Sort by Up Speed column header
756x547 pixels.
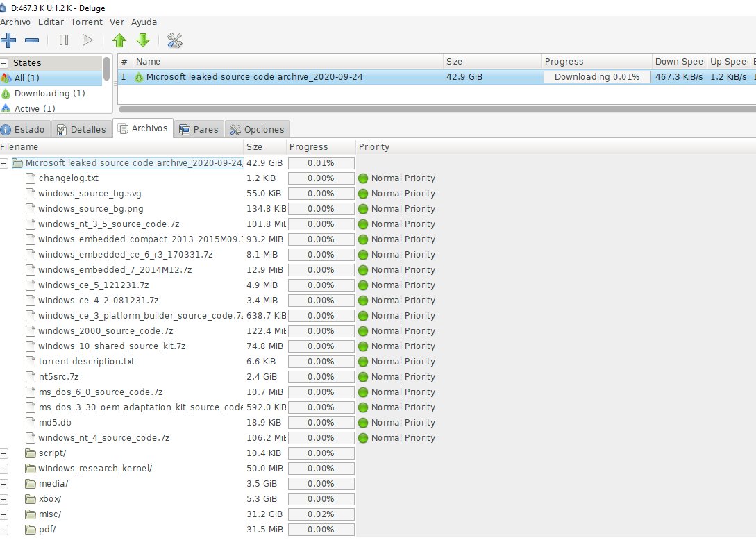tap(728, 62)
